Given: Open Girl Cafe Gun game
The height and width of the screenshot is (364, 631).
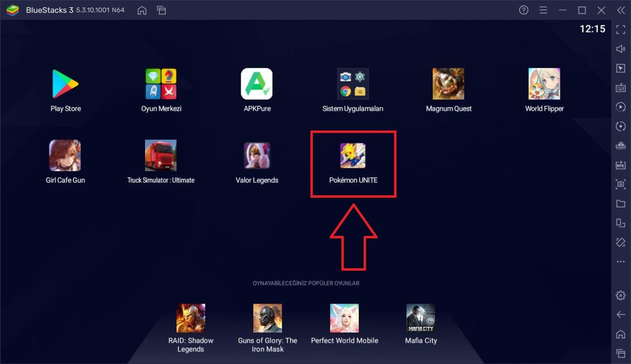Looking at the screenshot, I should (x=65, y=156).
